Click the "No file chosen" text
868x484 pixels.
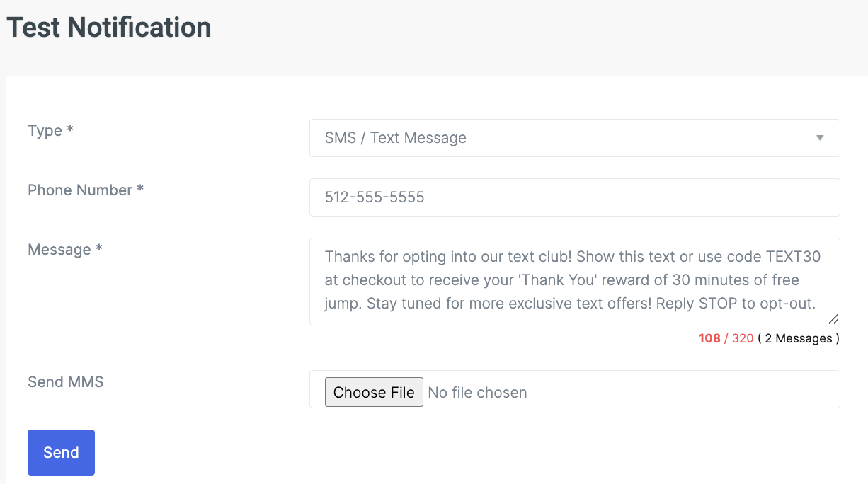click(477, 393)
